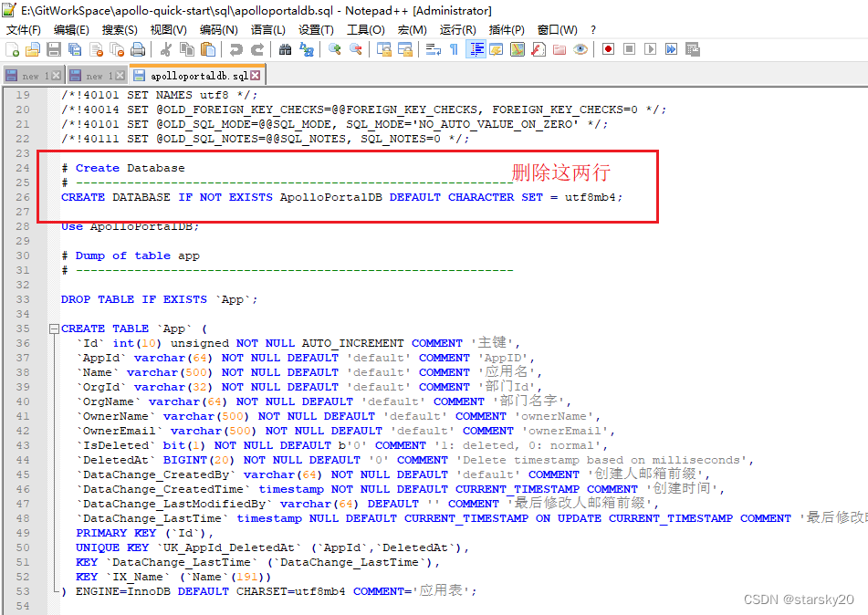The height and width of the screenshot is (615, 868).
Task: Click the Redo arrow icon
Action: pos(256,50)
